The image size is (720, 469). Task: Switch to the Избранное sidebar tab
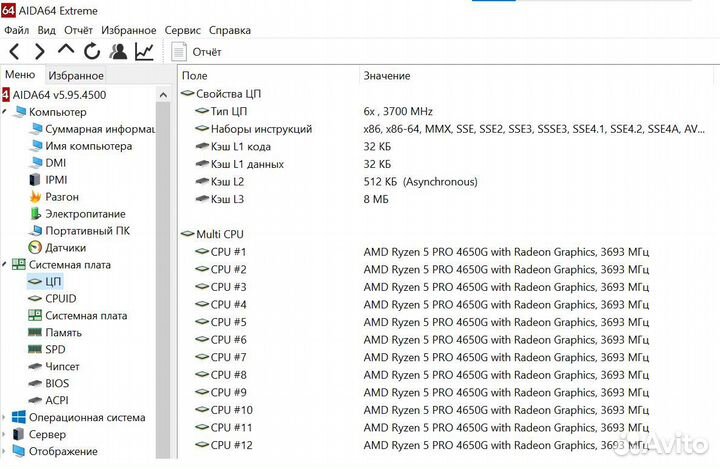[76, 75]
